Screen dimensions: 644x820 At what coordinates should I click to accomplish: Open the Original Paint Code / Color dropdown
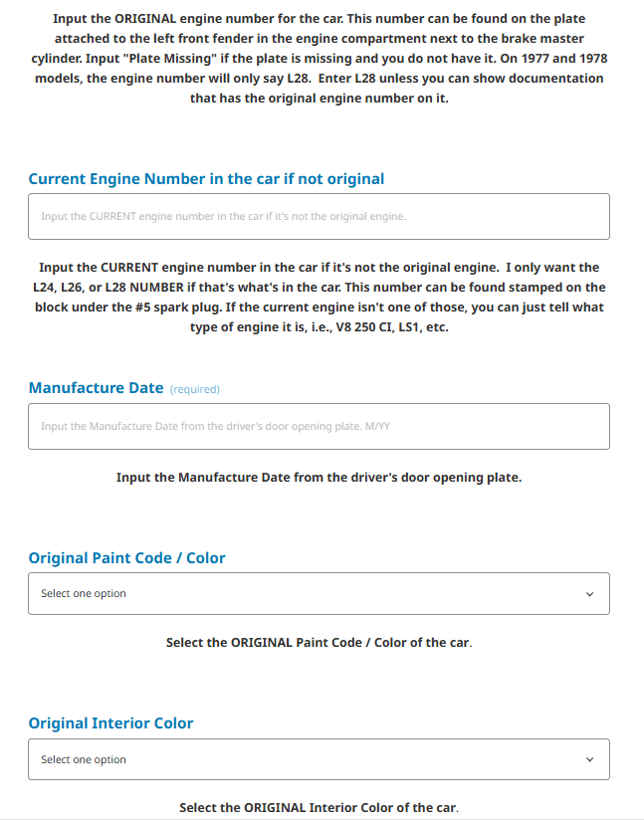click(x=319, y=593)
